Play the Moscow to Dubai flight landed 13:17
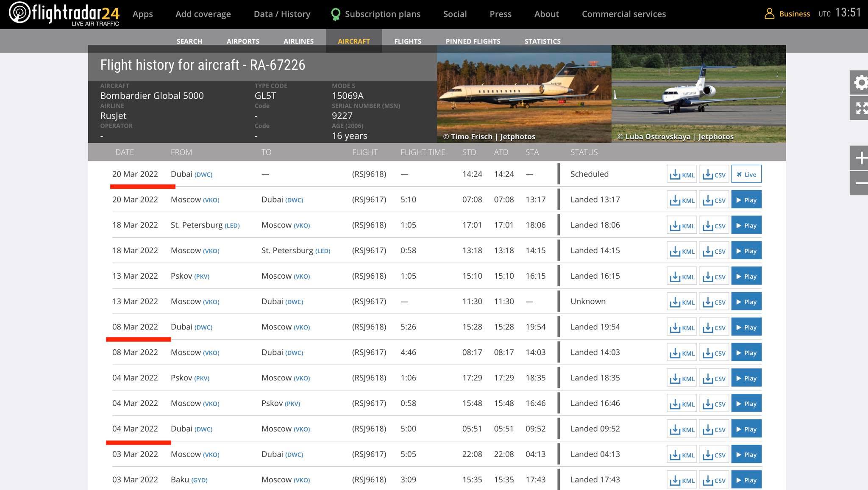This screenshot has width=868, height=490. point(746,200)
